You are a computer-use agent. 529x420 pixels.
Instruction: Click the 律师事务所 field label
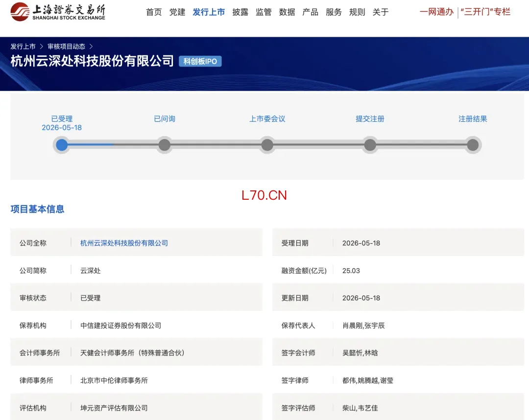[x=36, y=380]
